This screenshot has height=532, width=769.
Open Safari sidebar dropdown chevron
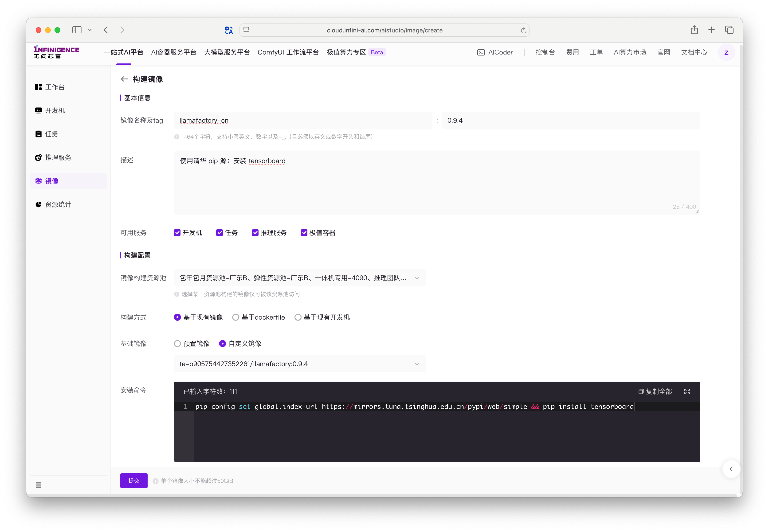pyautogui.click(x=90, y=30)
